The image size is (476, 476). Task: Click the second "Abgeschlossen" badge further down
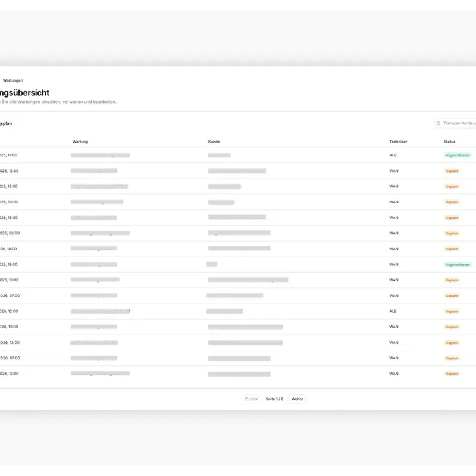coord(456,264)
